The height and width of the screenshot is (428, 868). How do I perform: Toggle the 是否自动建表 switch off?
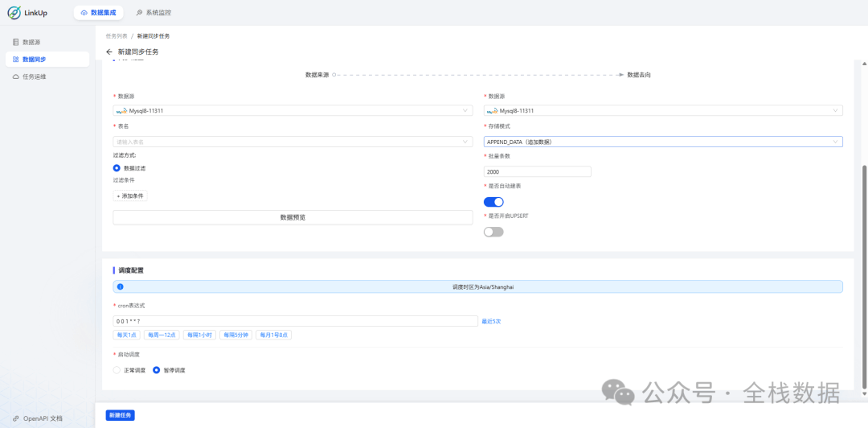click(x=493, y=202)
